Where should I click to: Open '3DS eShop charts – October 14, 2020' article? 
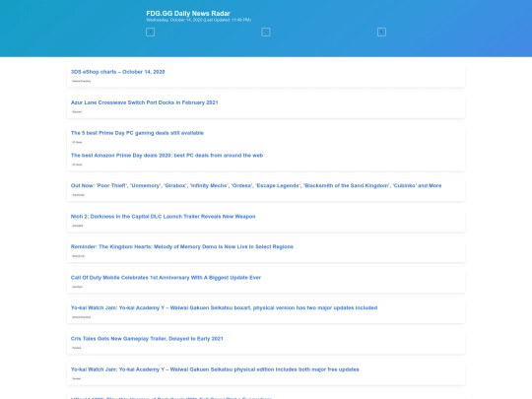tap(118, 72)
